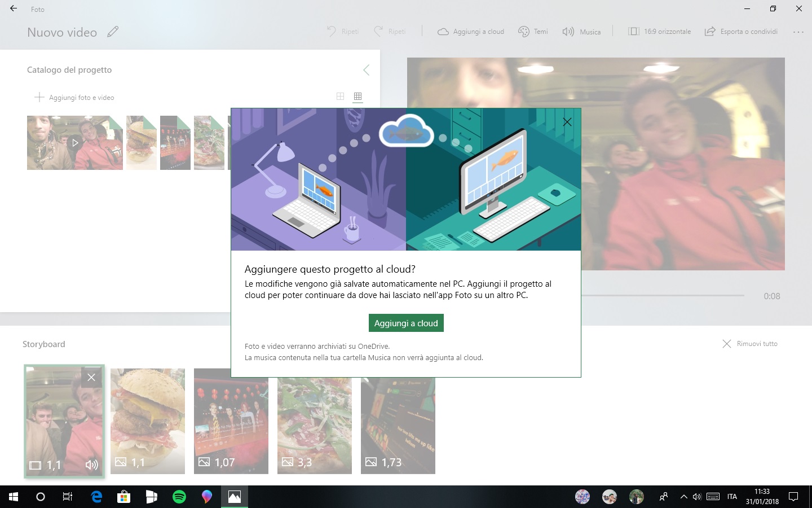Show hidden system tray icons
The height and width of the screenshot is (508, 812).
[683, 497]
